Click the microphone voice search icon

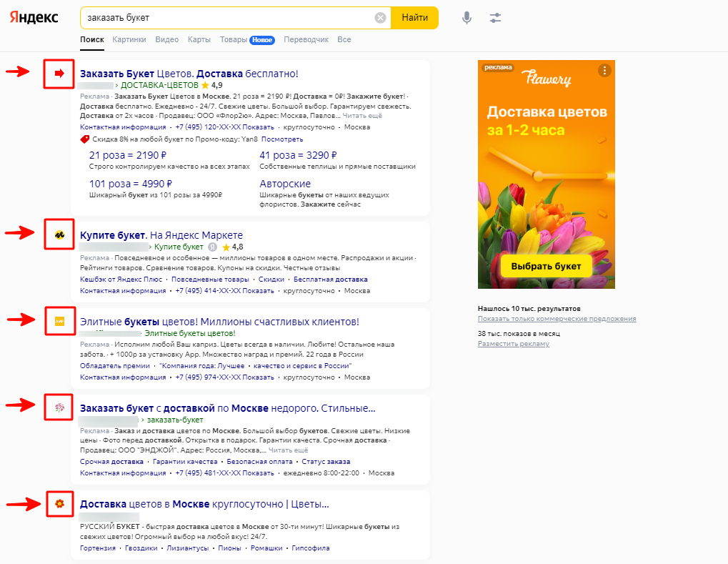pyautogui.click(x=467, y=18)
